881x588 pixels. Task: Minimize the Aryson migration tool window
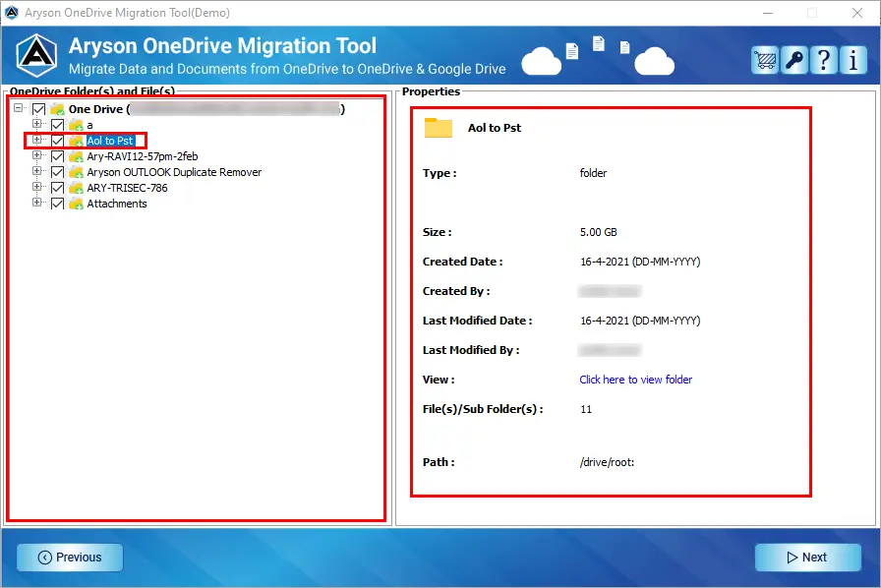768,13
